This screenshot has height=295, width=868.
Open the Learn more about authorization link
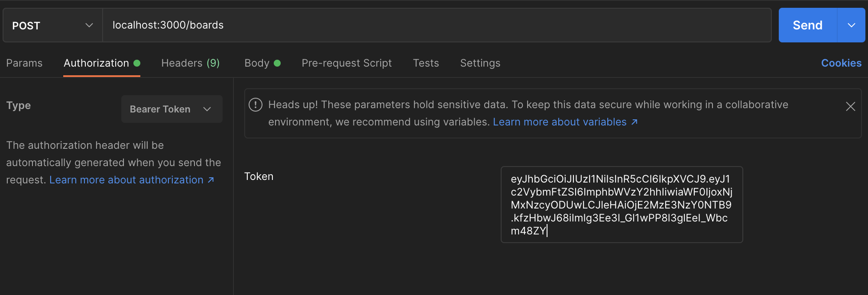pos(126,180)
